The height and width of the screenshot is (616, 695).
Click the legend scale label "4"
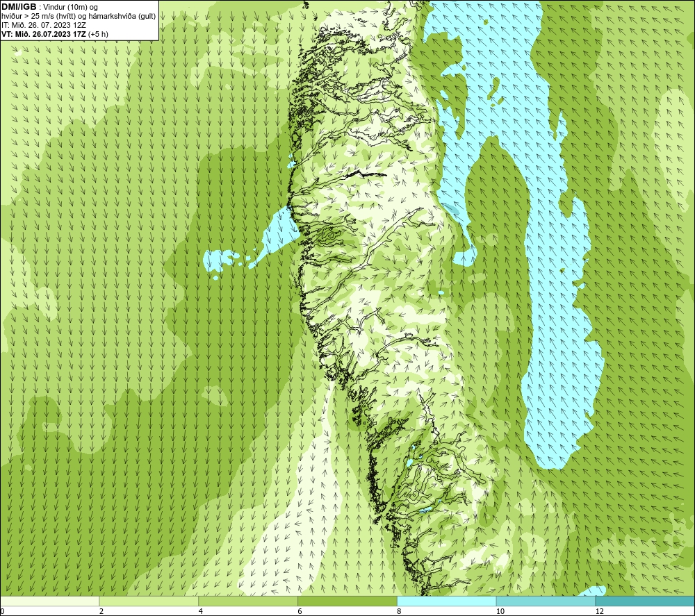coord(201,611)
